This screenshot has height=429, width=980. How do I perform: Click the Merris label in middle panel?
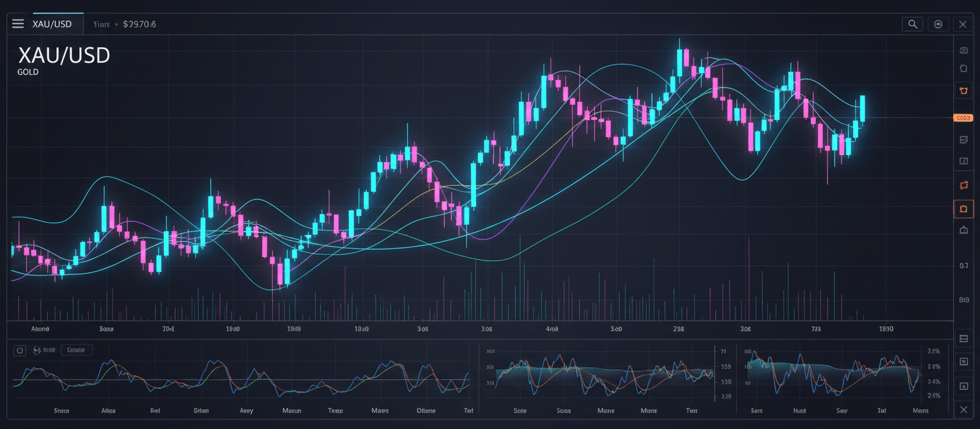pos(606,410)
